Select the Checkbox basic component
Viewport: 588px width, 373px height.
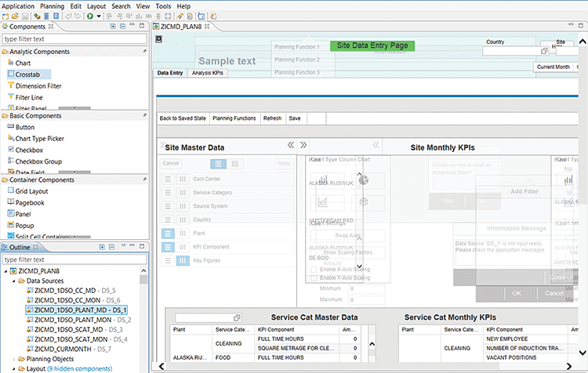(29, 150)
